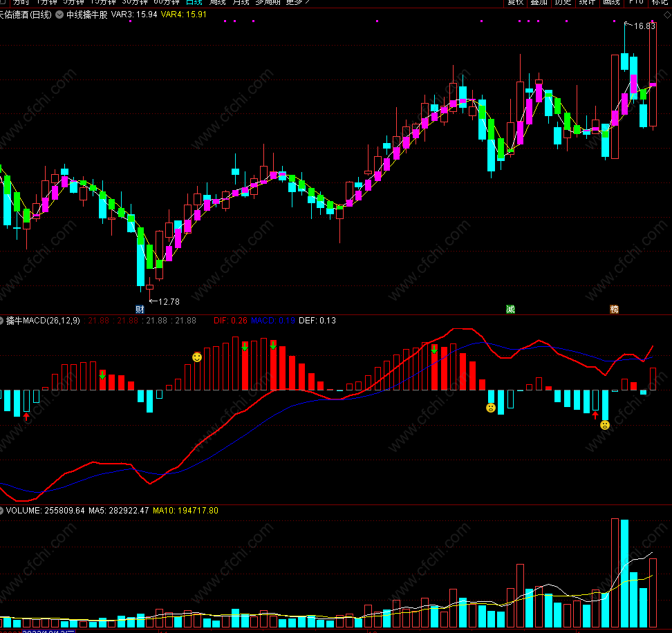Switch to the 月线 period tab
This screenshot has height=633, width=672.
(x=241, y=2)
